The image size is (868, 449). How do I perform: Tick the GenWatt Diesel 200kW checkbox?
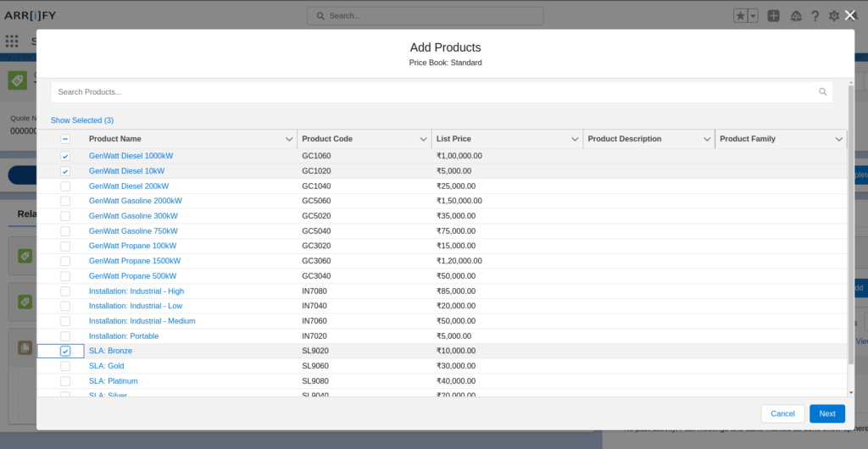click(65, 186)
